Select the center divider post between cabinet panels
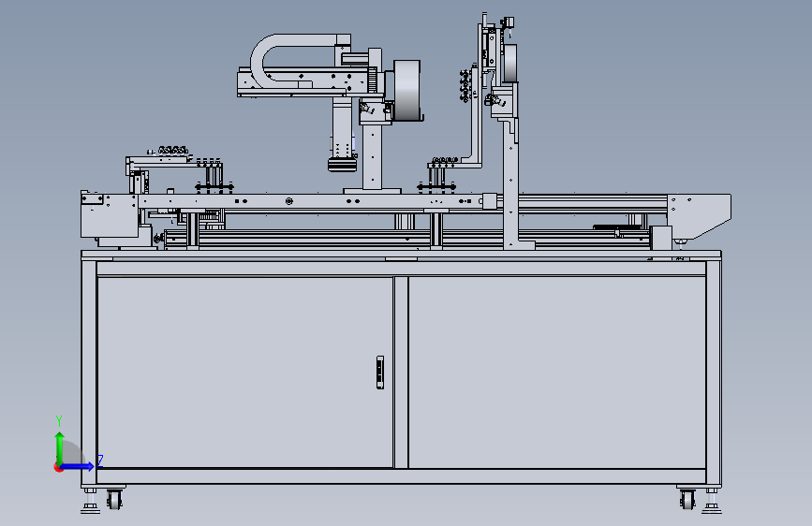 click(x=401, y=372)
